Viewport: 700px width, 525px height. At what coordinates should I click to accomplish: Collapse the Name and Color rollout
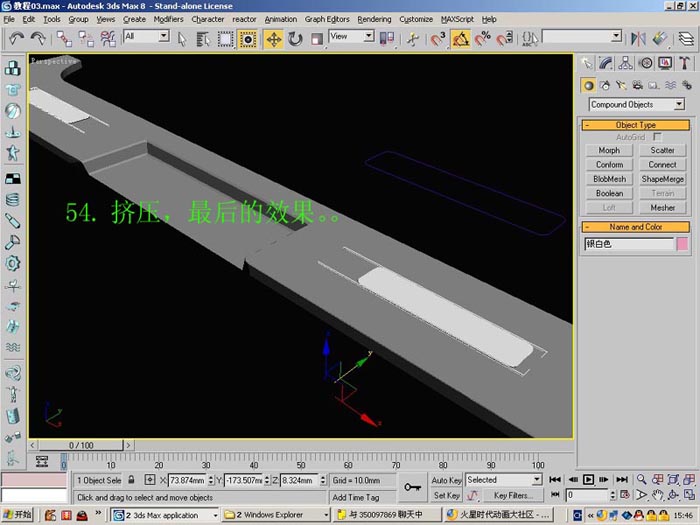(x=636, y=227)
